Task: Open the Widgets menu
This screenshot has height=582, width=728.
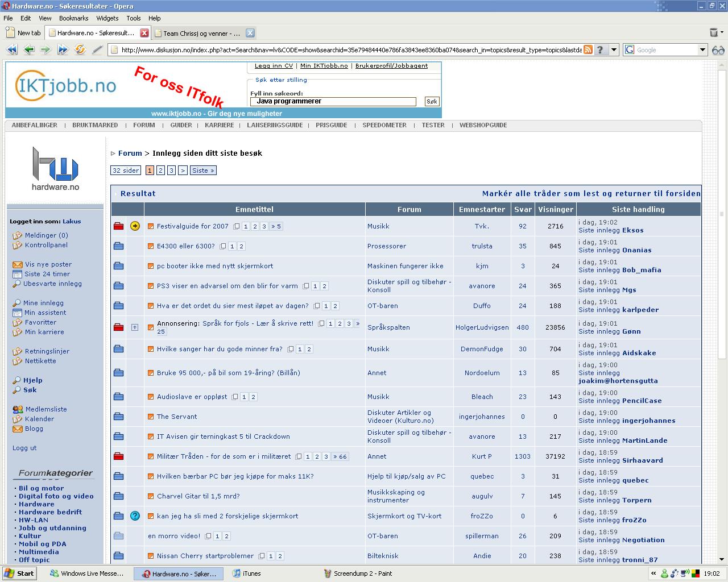Action: (107, 18)
